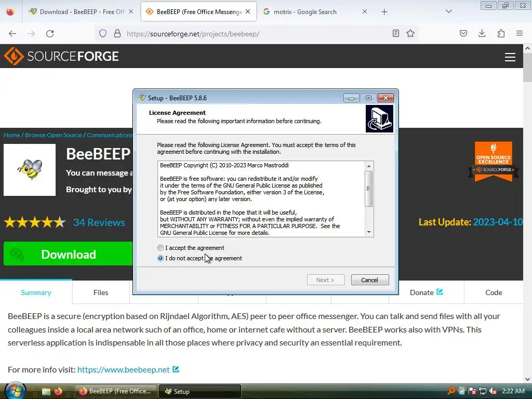Click the Cancel button in Setup

(369, 280)
